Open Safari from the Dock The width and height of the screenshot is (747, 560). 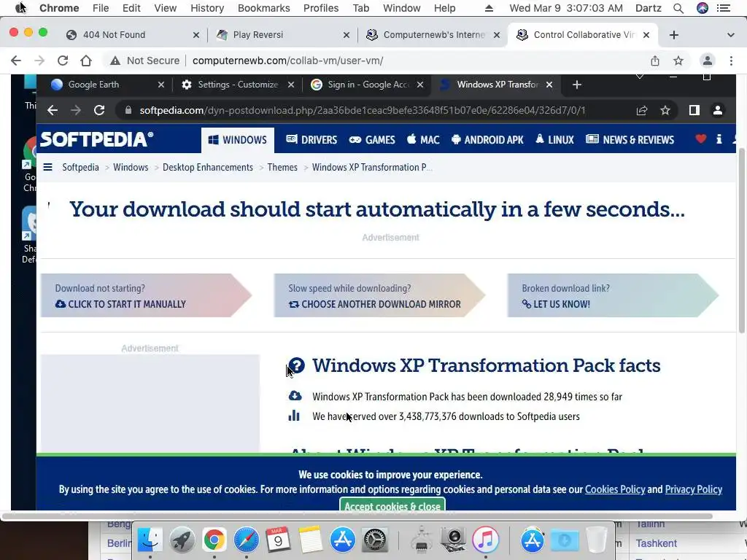coord(246,540)
